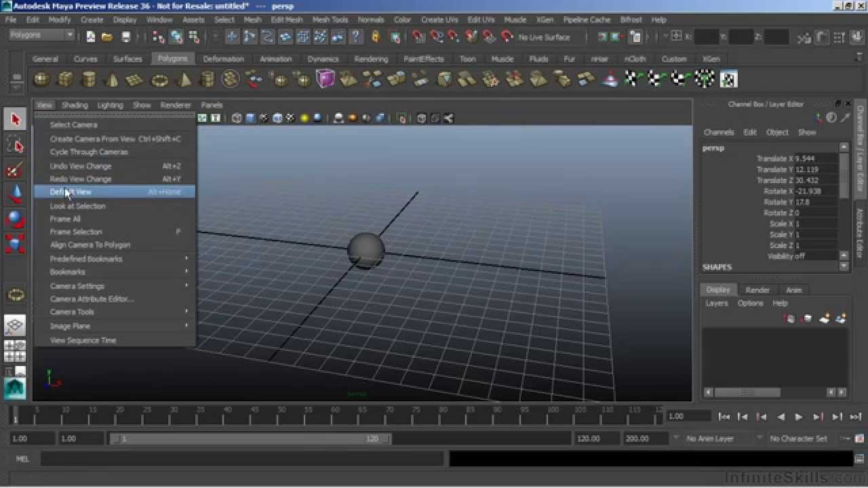Image resolution: width=868 pixels, height=488 pixels.
Task: Toggle Snap to Curves
Action: pyautogui.click(x=437, y=37)
